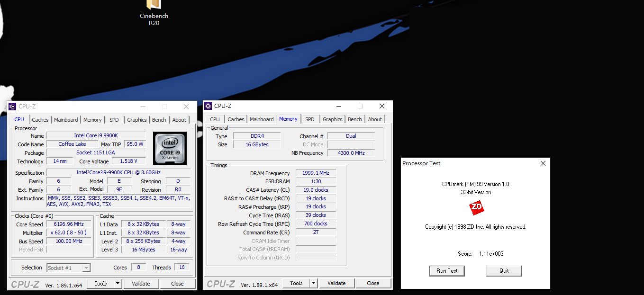Image resolution: width=644 pixels, height=295 pixels.
Task: Open Memory tab in left CPU-Z
Action: coord(92,120)
